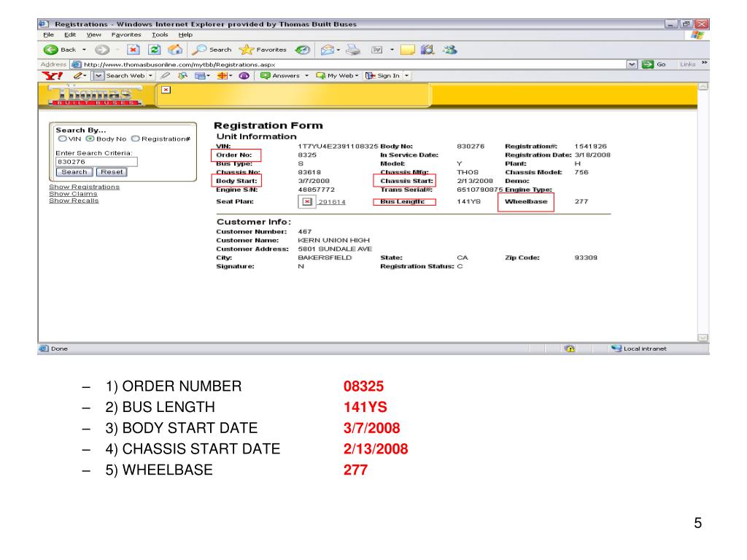The width and height of the screenshot is (747, 560).
Task: Open the dropdown arrow right of Search Web
Action: [150, 76]
